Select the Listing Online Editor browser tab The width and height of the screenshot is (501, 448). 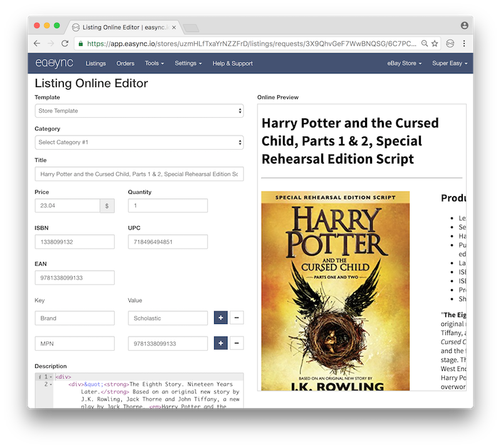pos(124,28)
